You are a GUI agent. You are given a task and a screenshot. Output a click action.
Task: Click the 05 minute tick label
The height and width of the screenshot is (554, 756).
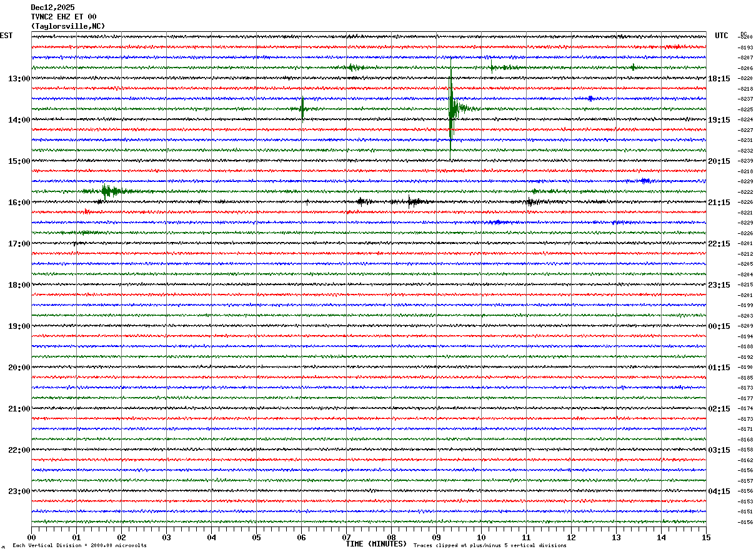coord(256,537)
